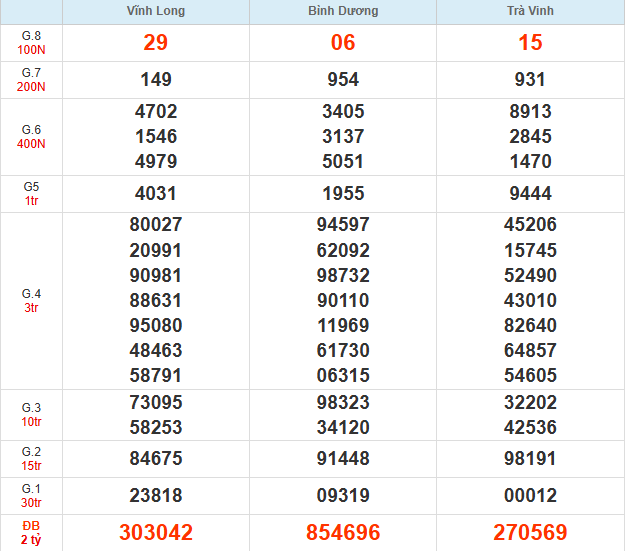Click the G.4 3tr row label
This screenshot has width=625, height=551.
31,301
